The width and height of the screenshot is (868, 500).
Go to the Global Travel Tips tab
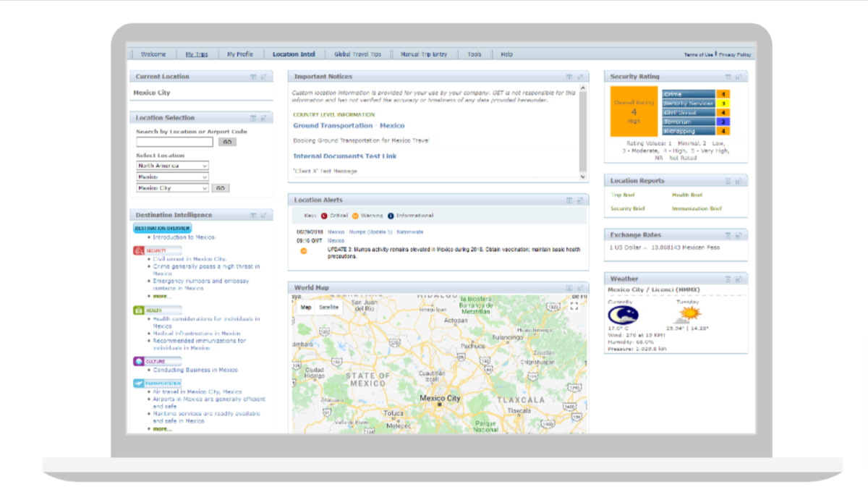click(357, 54)
